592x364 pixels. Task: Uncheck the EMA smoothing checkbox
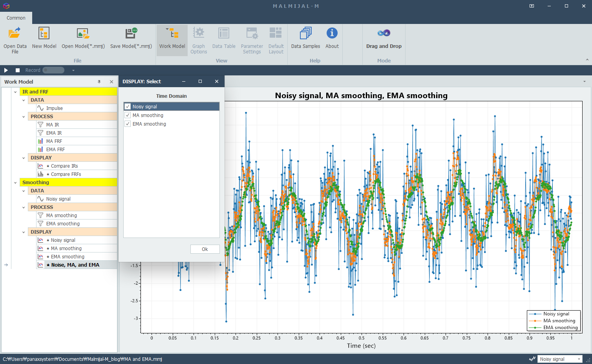point(128,124)
